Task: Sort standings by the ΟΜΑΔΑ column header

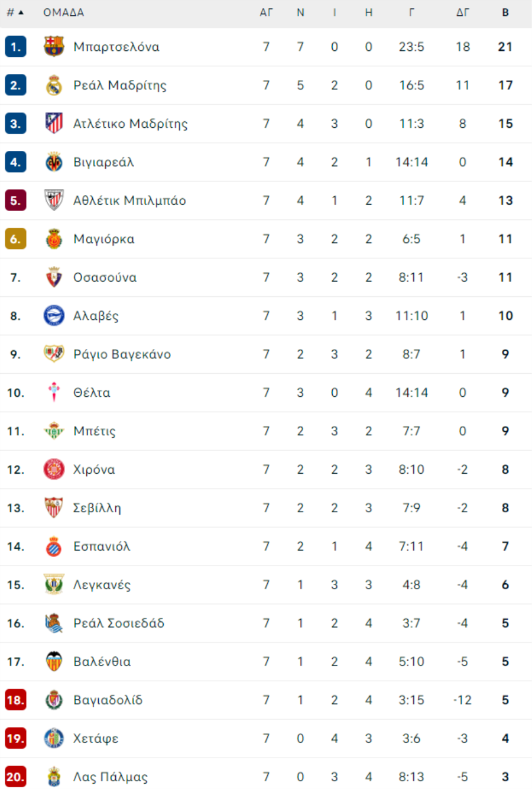Action: click(64, 12)
